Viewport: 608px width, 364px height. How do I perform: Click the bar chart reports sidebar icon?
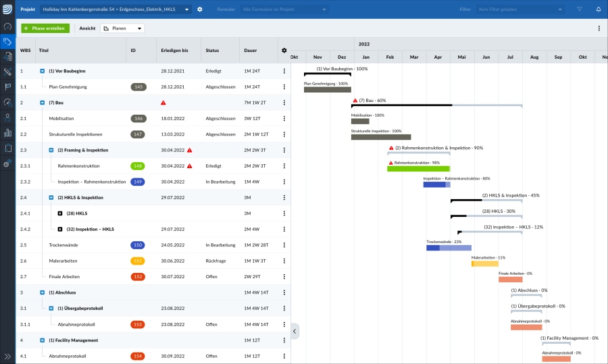point(7,132)
